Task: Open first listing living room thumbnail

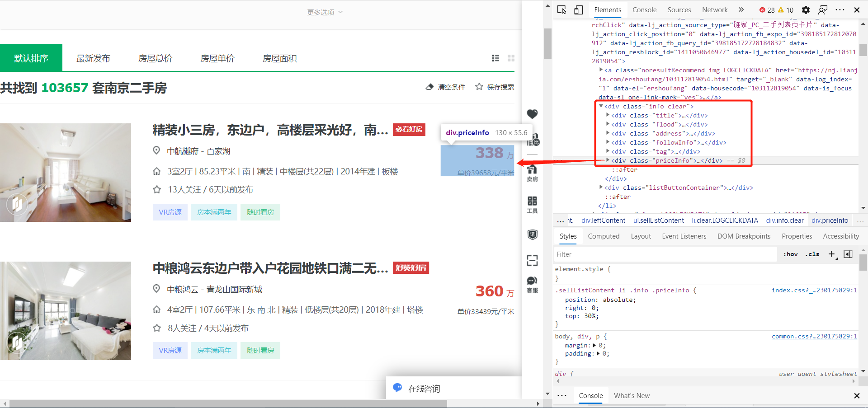Action: tap(66, 173)
